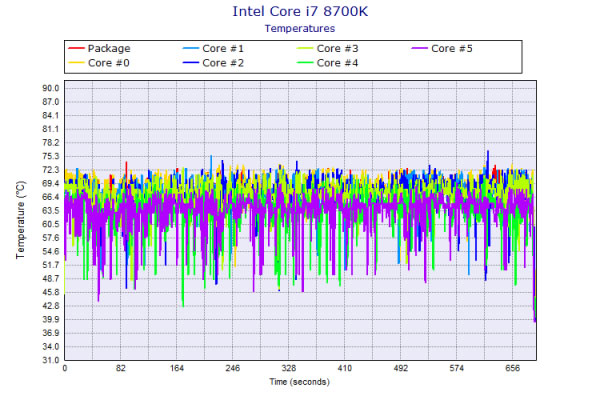Click the yellow Core #0 legend line
The image size is (600, 400).
click(x=76, y=63)
